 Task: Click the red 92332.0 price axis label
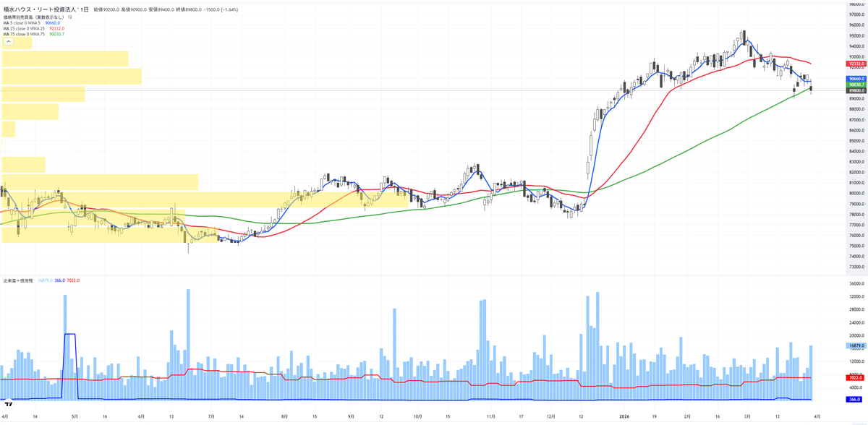click(x=856, y=64)
